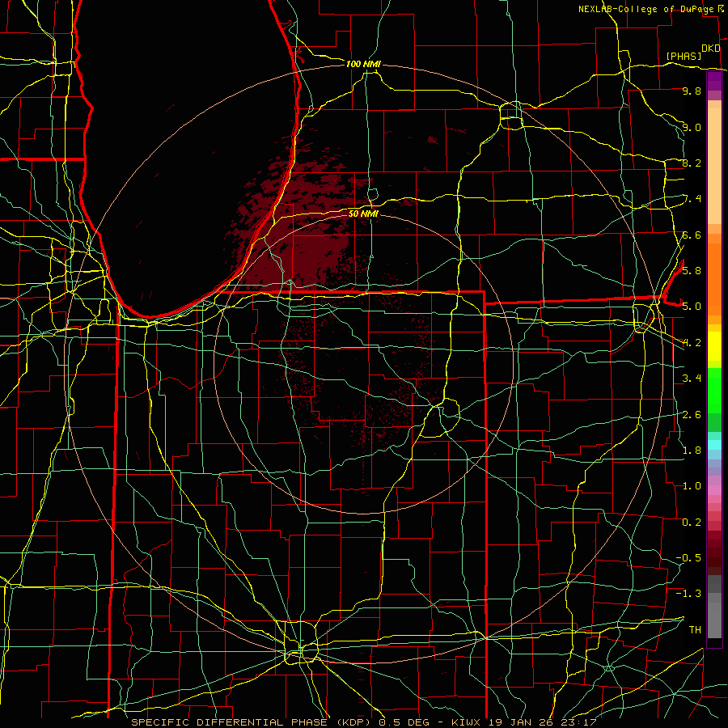Viewport: 728px width, 728px height.
Task: Click the 9.0 value on the legend
Action: click(x=692, y=127)
